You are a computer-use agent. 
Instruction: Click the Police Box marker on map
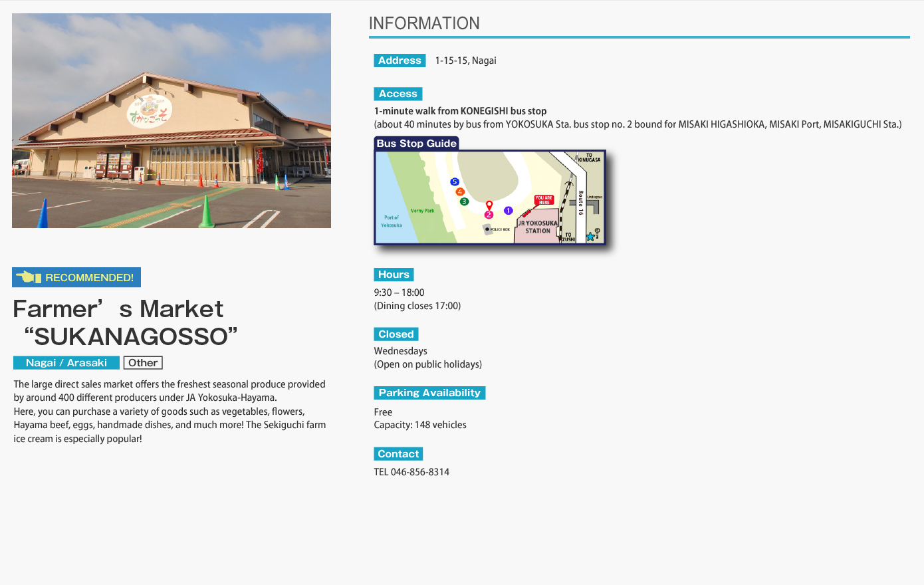point(488,229)
